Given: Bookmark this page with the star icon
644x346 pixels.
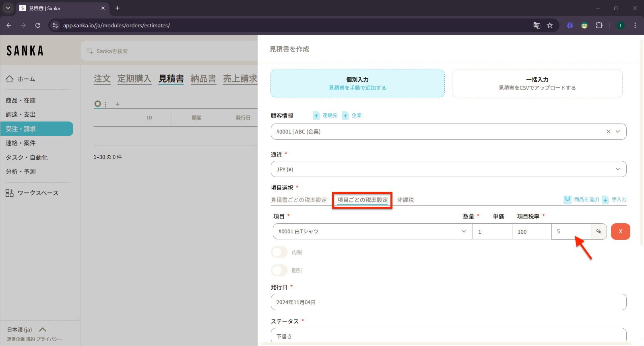Looking at the screenshot, I should tap(550, 25).
